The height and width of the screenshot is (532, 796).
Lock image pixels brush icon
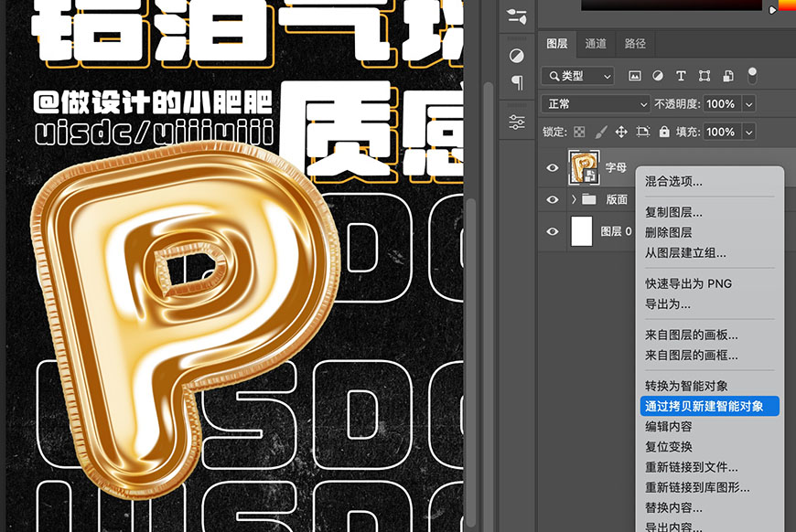point(601,133)
